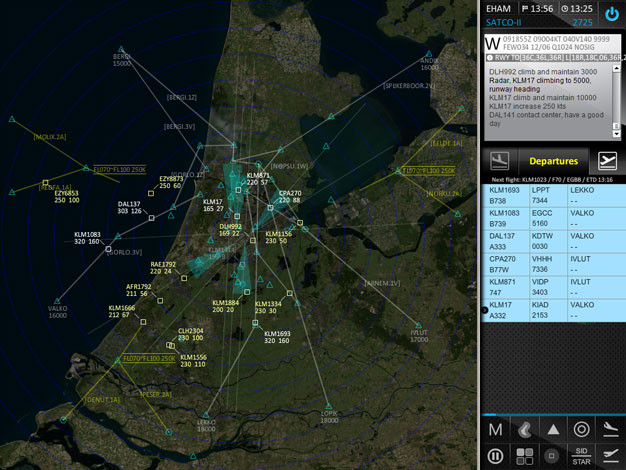Open the four-squares grid menu
Image resolution: width=626 pixels, height=470 pixels.
[x=524, y=456]
